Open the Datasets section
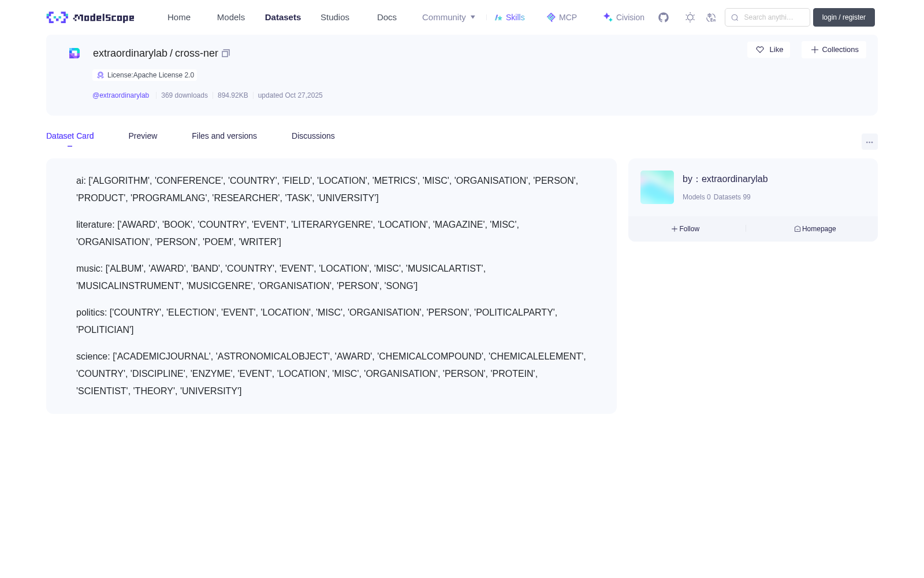 [x=283, y=17]
